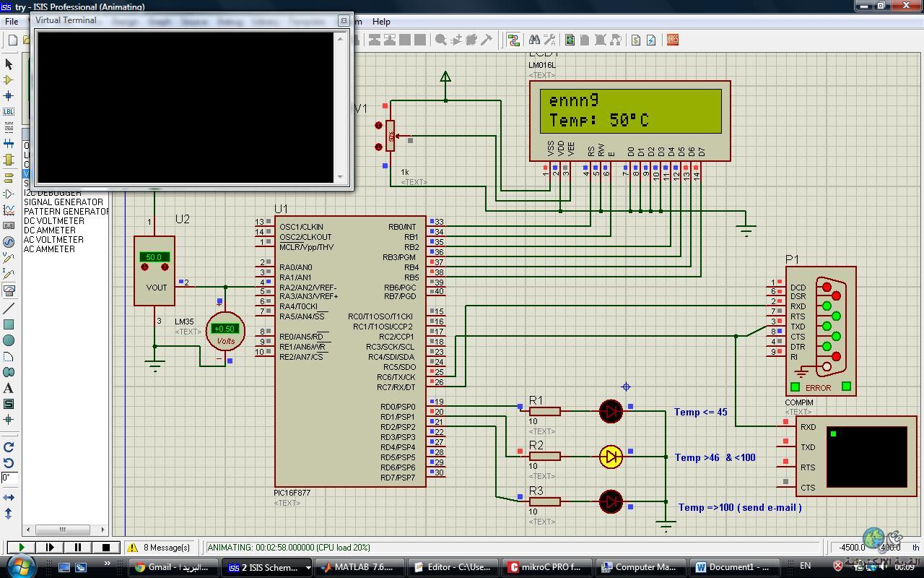Select the Junction Dot tool
Image resolution: width=924 pixels, height=578 pixels.
(9, 95)
